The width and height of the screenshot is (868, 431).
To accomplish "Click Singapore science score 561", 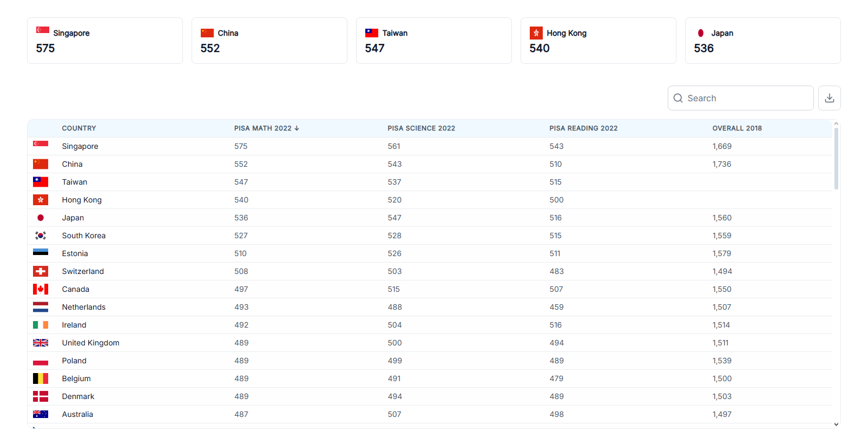I will pos(394,146).
